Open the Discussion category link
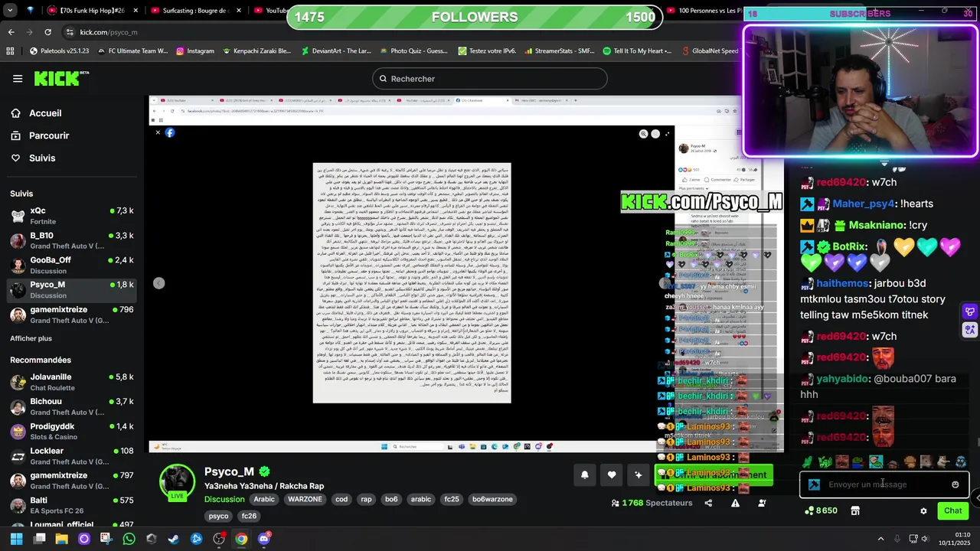 coord(224,499)
